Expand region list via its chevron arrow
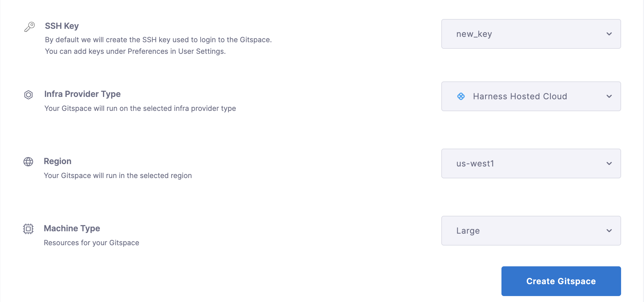This screenshot has height=302, width=644. pyautogui.click(x=609, y=163)
